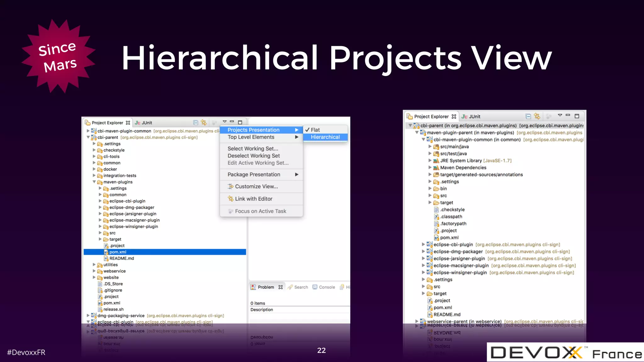
Task: Select cli-tools folder icon
Action: click(100, 157)
